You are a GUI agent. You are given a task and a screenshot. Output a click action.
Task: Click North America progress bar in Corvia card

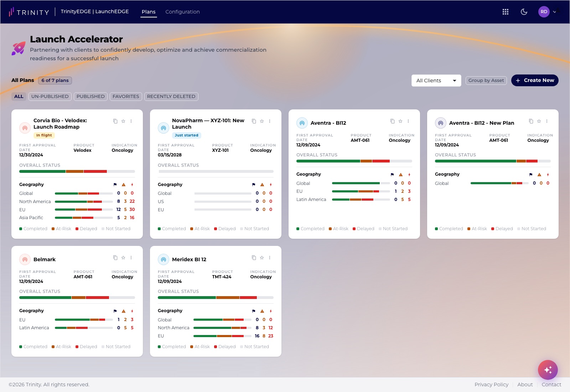pyautogui.click(x=84, y=202)
